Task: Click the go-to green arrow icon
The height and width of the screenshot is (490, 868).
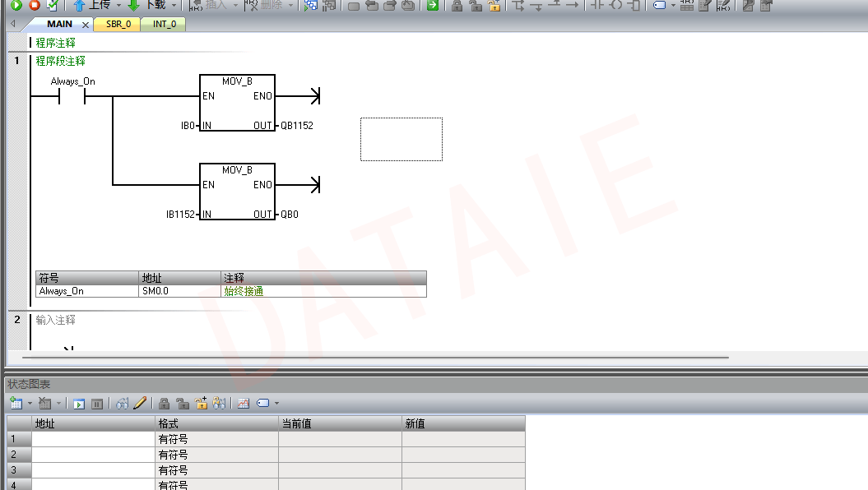Action: point(433,5)
